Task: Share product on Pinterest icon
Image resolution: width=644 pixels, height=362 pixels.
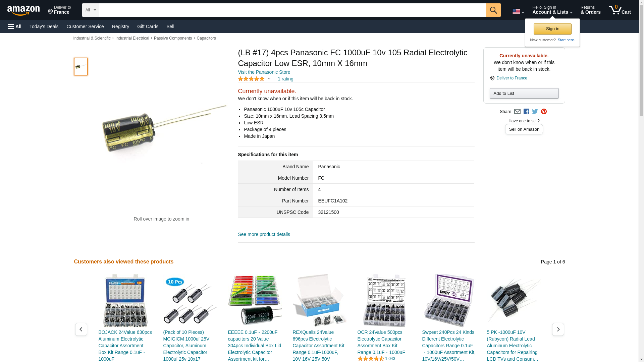Action: [544, 112]
